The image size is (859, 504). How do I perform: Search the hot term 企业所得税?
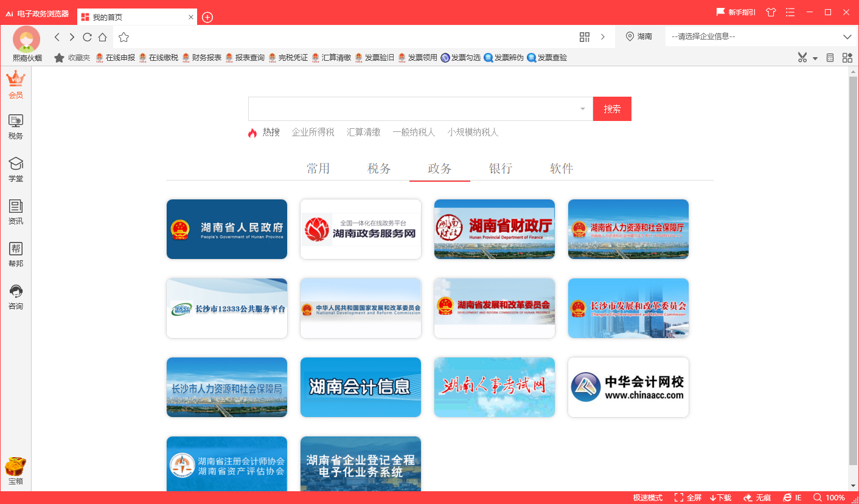313,133
